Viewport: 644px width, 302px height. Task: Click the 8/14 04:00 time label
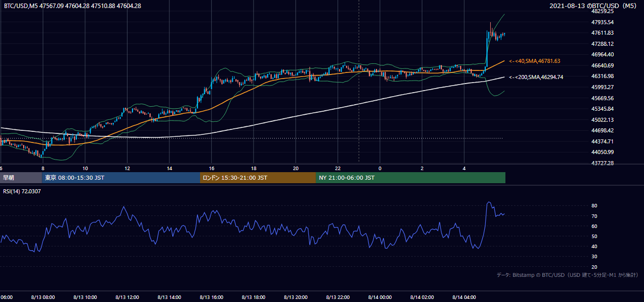coord(464,297)
